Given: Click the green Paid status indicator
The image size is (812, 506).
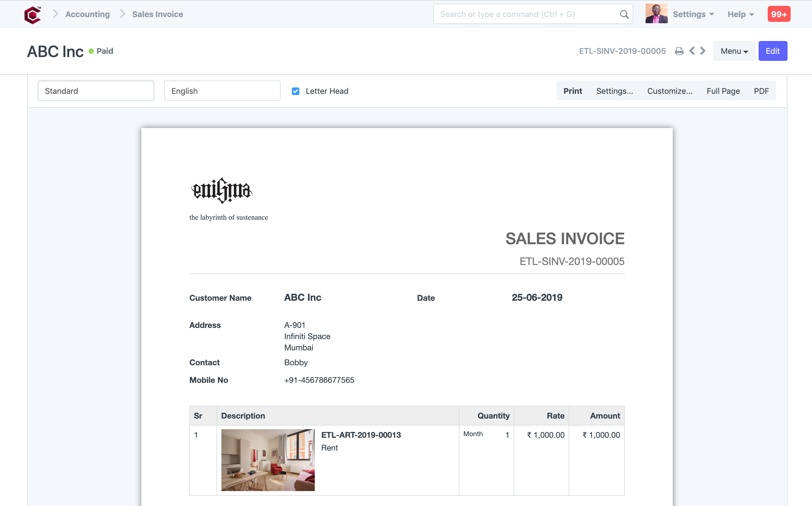Looking at the screenshot, I should click(x=91, y=51).
